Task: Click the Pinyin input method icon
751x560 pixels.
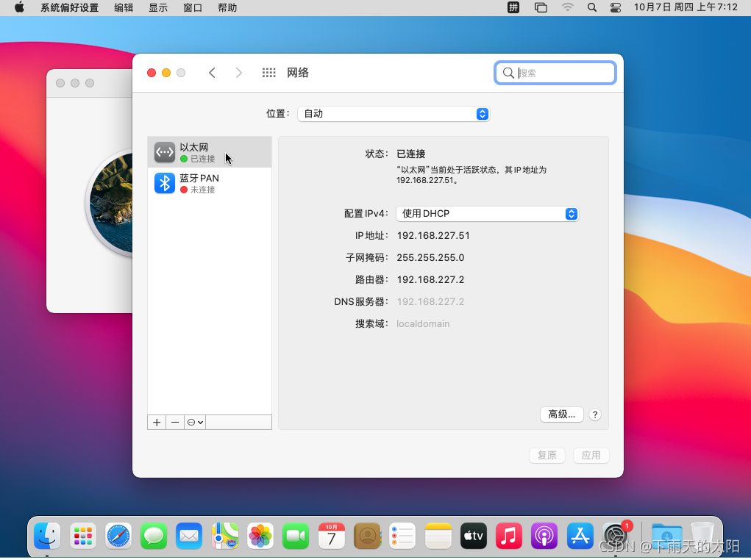Action: click(513, 7)
